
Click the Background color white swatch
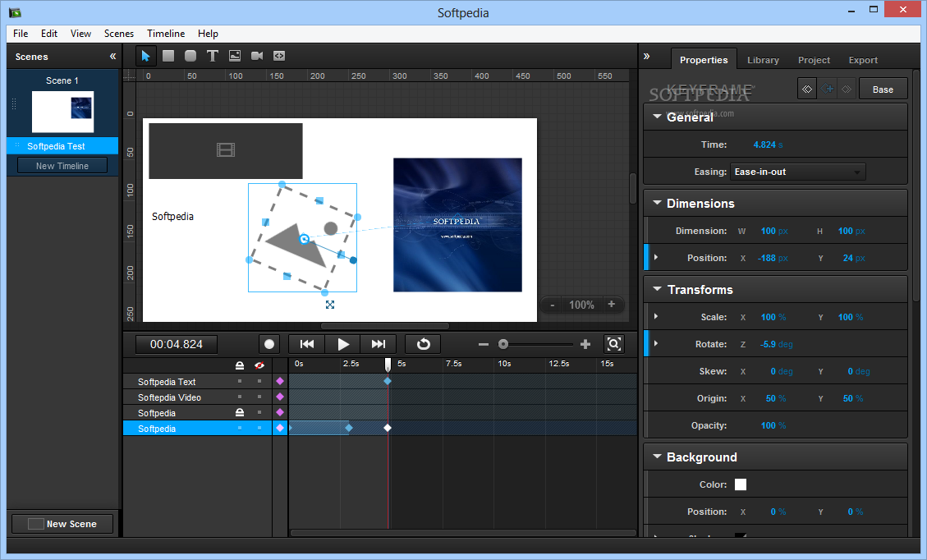tap(740, 484)
